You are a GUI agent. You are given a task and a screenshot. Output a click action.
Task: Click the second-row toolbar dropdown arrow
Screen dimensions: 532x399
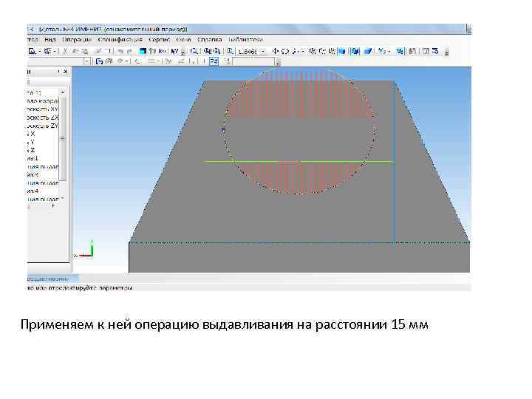87,61
